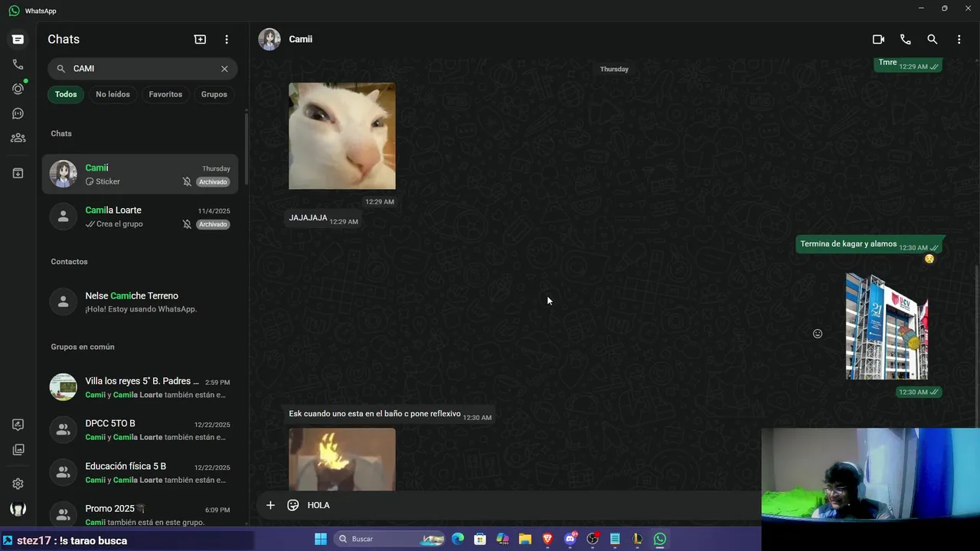Image resolution: width=980 pixels, height=551 pixels.
Task: Open Channels from the sidebar
Action: [18, 113]
